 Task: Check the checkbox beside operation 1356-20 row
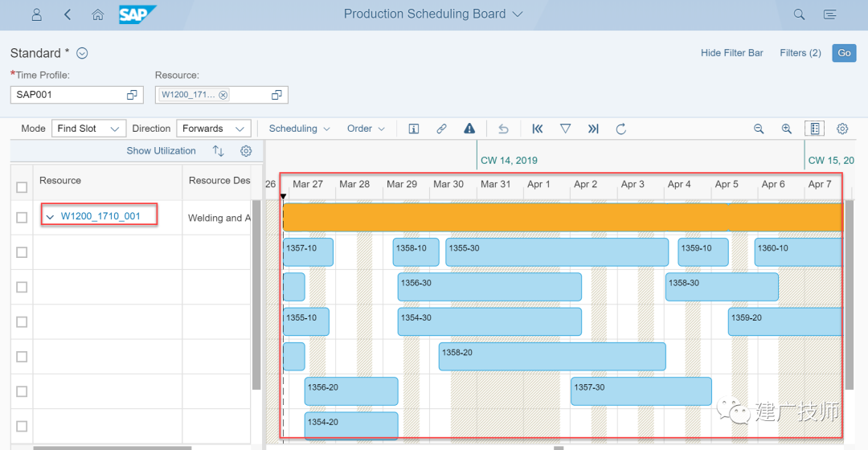(x=22, y=391)
